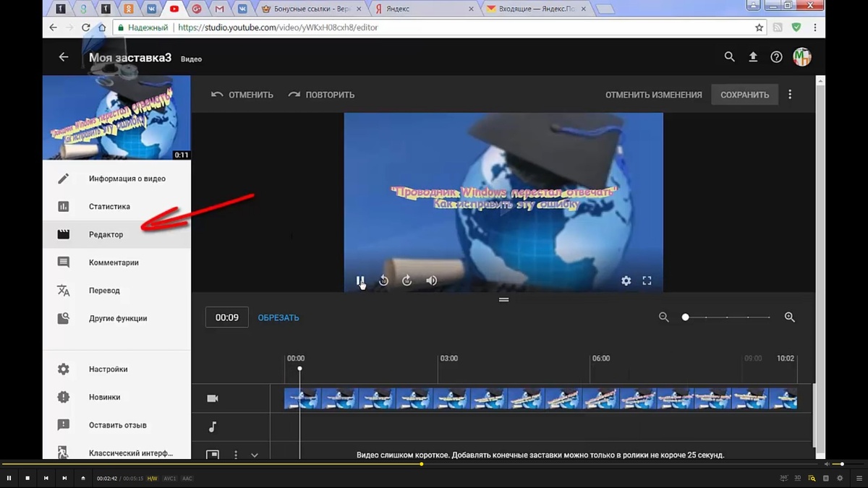The height and width of the screenshot is (488, 868).
Task: Switch to the Входящие — Яндекс.Почта tab
Action: click(x=536, y=9)
